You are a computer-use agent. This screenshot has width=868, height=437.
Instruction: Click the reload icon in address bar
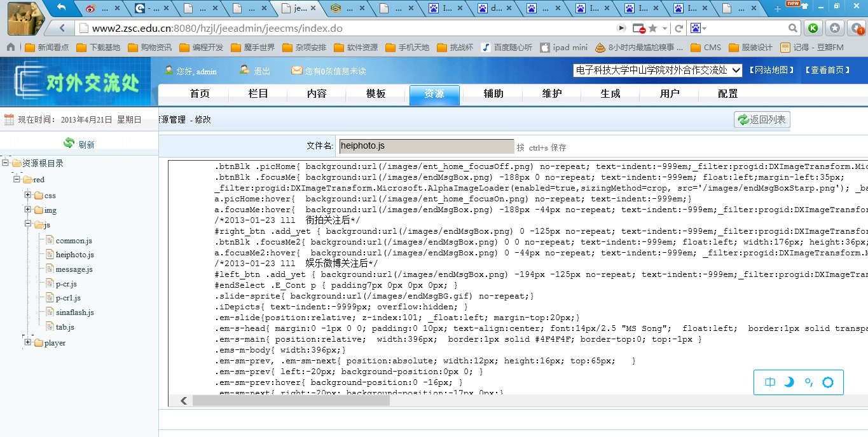(679, 29)
